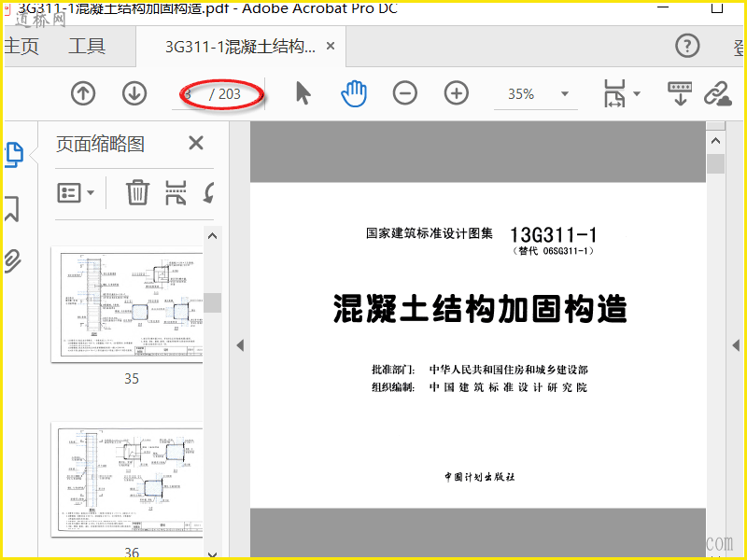
Task: Click the 35 page label under thumbnail
Action: pyautogui.click(x=132, y=379)
